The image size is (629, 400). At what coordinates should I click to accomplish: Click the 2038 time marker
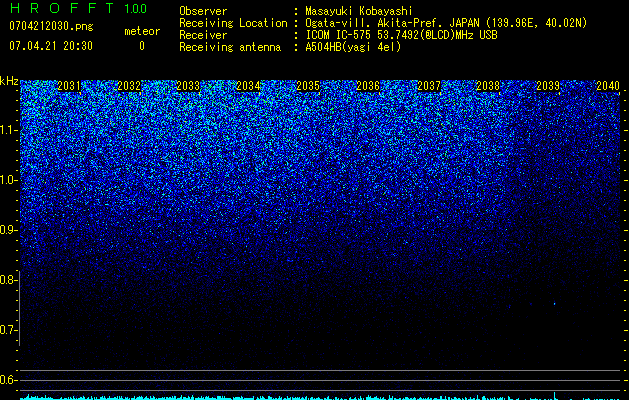(x=488, y=86)
